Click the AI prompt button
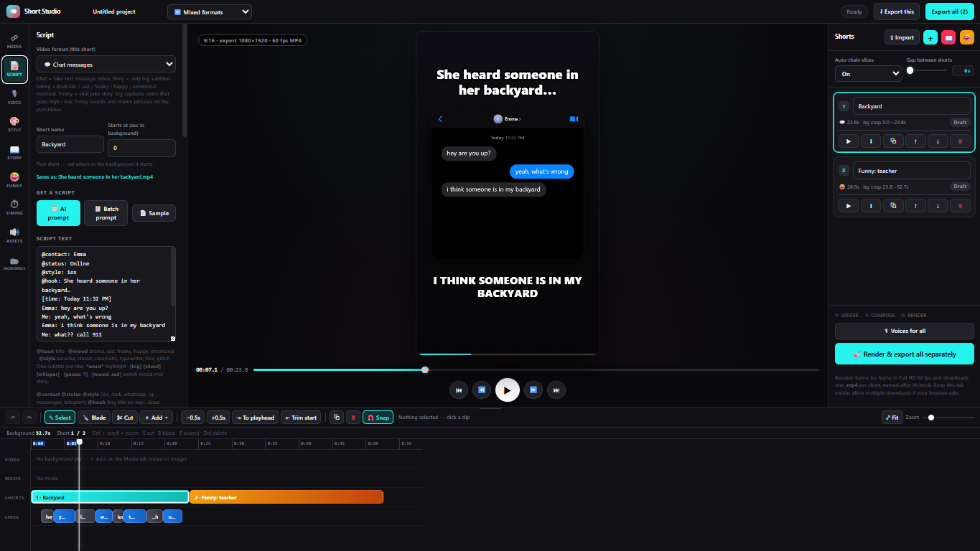Viewport: 980px width, 551px height. (x=58, y=213)
